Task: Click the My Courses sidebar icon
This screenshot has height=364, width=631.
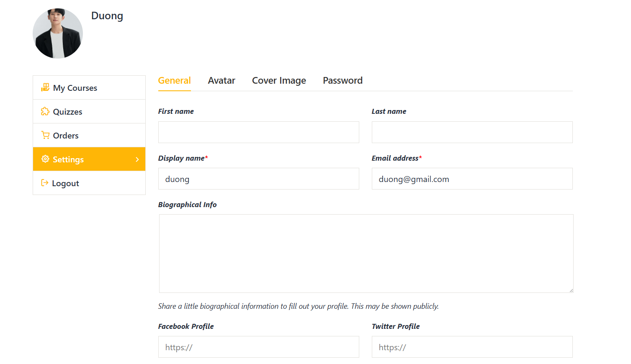Action: [x=45, y=87]
